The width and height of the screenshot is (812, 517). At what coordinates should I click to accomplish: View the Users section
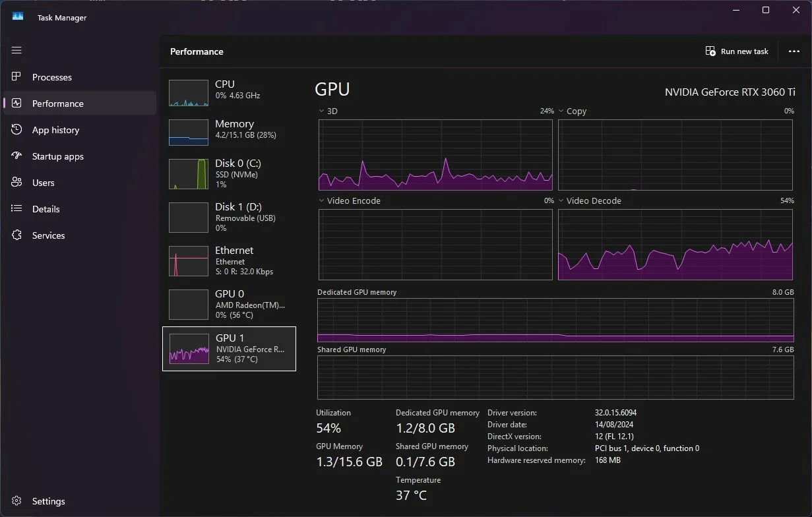tap(16, 183)
